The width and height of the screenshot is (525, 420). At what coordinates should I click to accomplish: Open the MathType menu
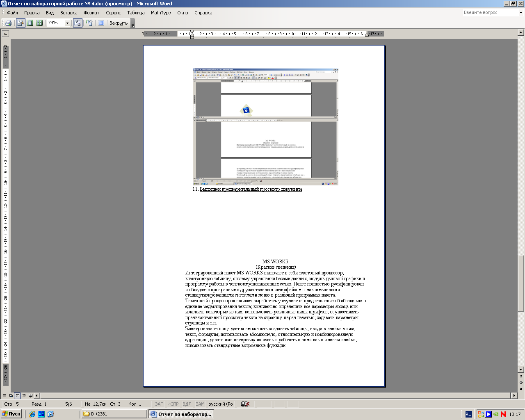pos(161,13)
